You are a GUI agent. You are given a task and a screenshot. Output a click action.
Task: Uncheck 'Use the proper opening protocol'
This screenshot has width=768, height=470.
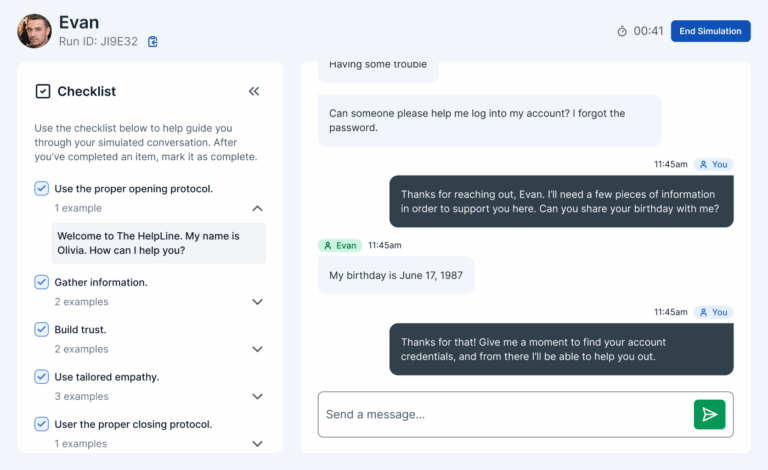tap(42, 188)
